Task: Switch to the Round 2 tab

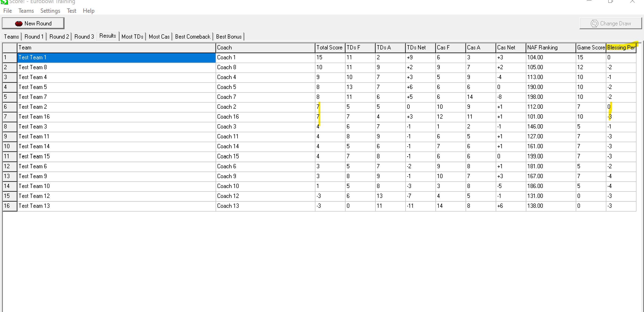Action: point(59,36)
